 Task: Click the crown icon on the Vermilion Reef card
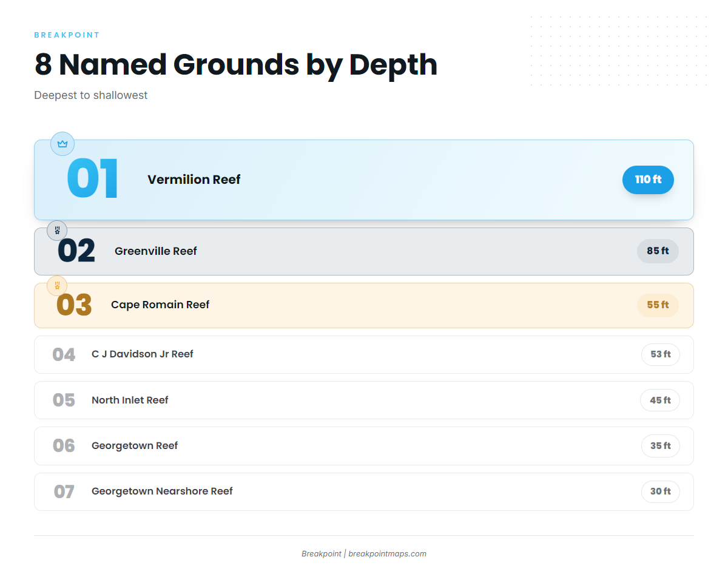point(62,144)
